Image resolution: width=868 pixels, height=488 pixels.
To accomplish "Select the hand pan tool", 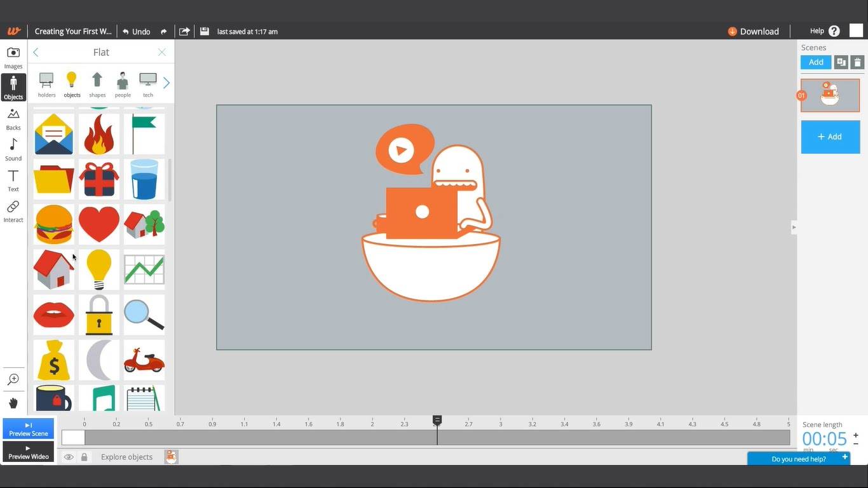I will (x=13, y=403).
